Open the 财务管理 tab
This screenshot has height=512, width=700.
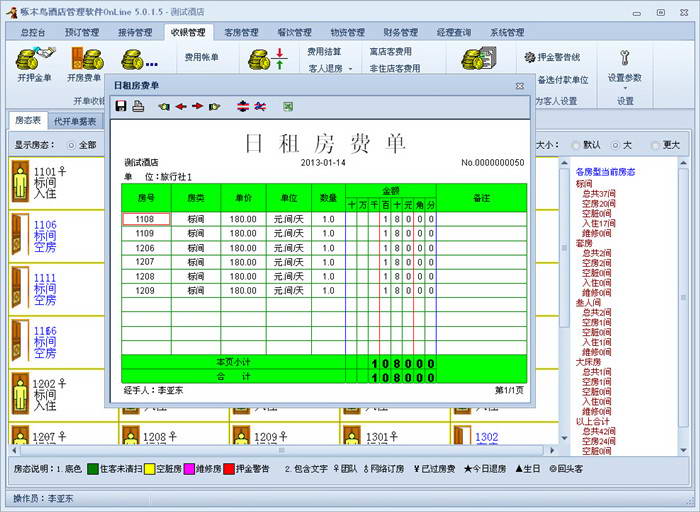[401, 32]
